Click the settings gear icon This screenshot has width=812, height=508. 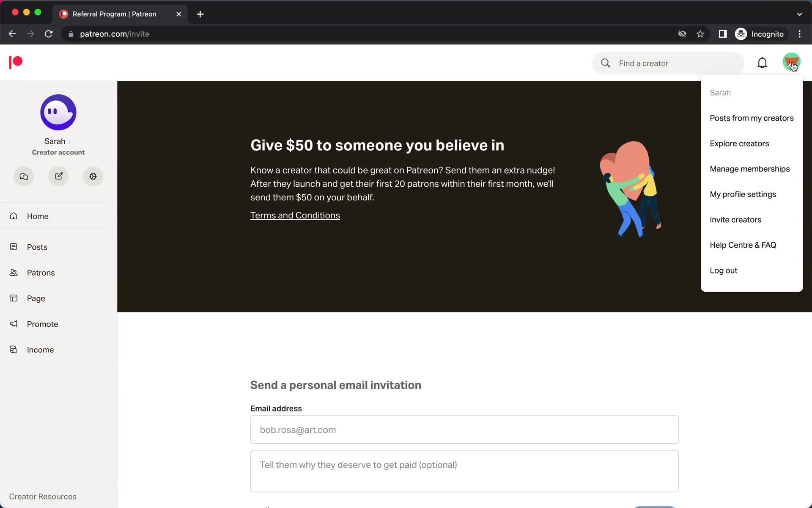click(x=93, y=176)
